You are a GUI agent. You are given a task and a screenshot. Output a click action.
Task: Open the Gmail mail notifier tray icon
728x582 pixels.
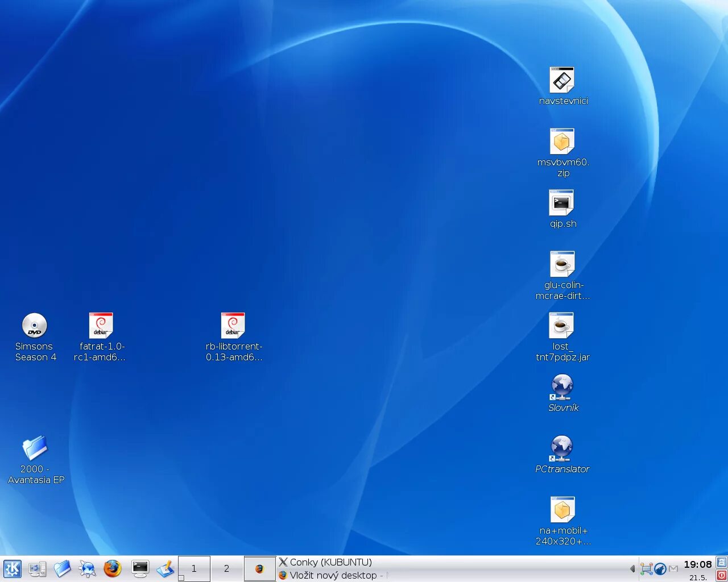(673, 568)
